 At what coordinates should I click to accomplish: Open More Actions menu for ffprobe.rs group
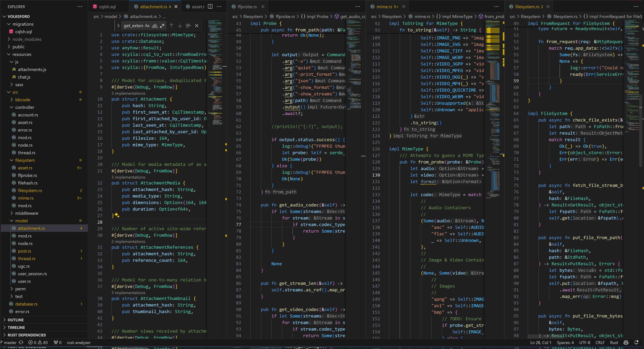pyautogui.click(x=358, y=7)
